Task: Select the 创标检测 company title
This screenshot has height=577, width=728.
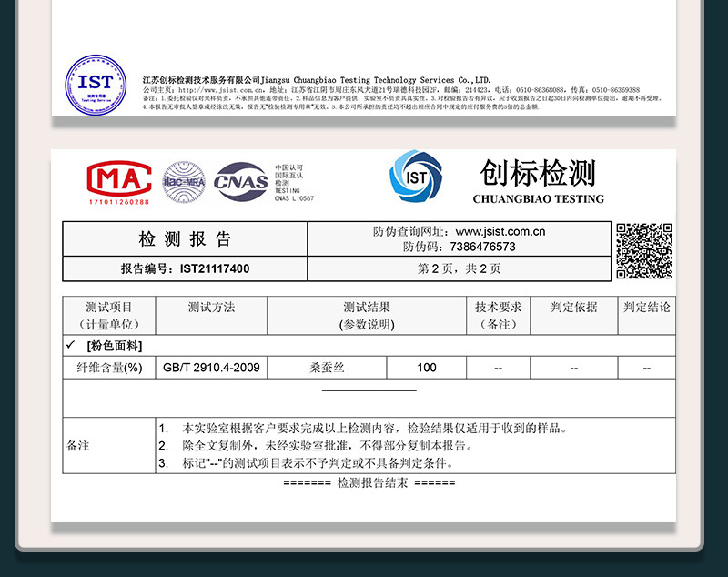Action: coord(538,174)
